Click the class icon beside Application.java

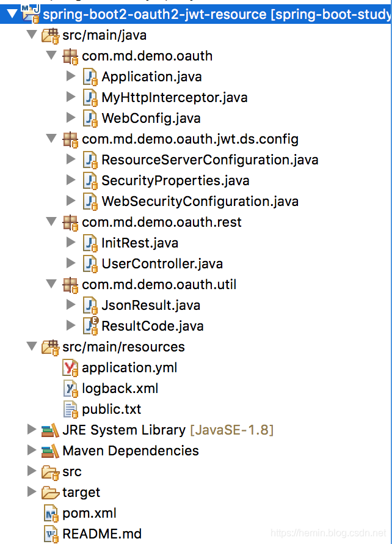[x=90, y=76]
